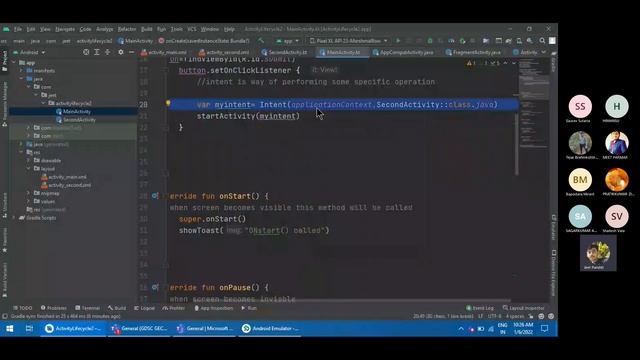Open the notification center icon
The height and width of the screenshot is (360, 640).
544,328
